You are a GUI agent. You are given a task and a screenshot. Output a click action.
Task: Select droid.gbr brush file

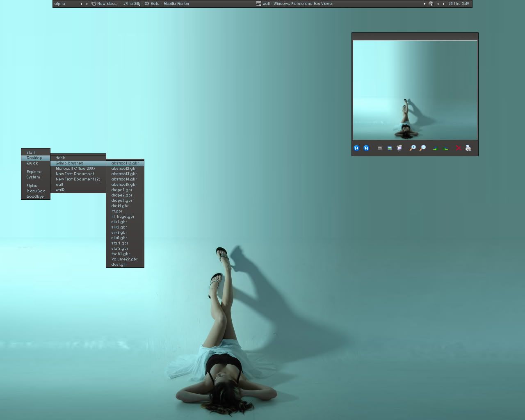point(125,206)
